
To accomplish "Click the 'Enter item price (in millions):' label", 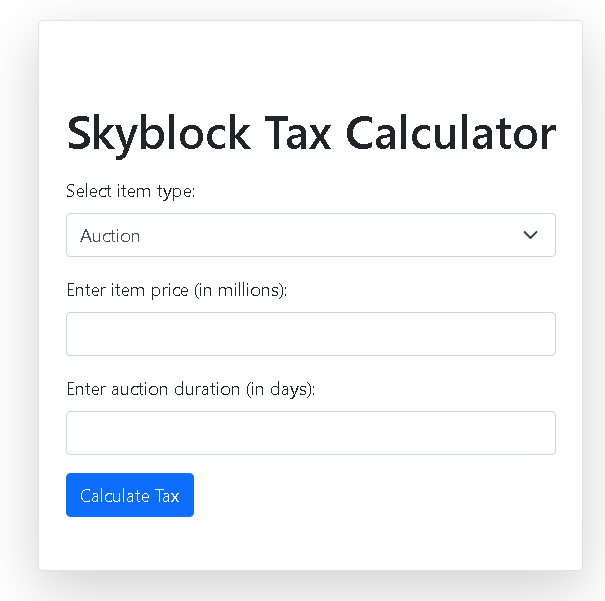I will coord(177,290).
